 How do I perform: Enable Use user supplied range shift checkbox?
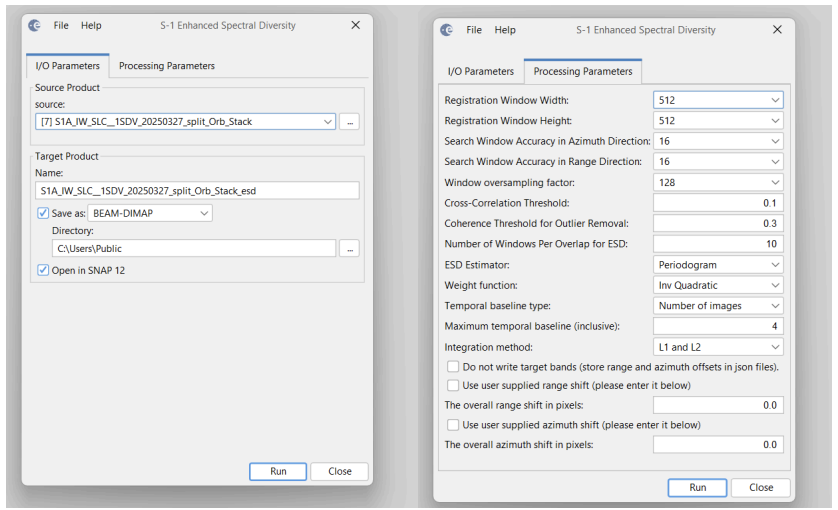click(x=453, y=385)
